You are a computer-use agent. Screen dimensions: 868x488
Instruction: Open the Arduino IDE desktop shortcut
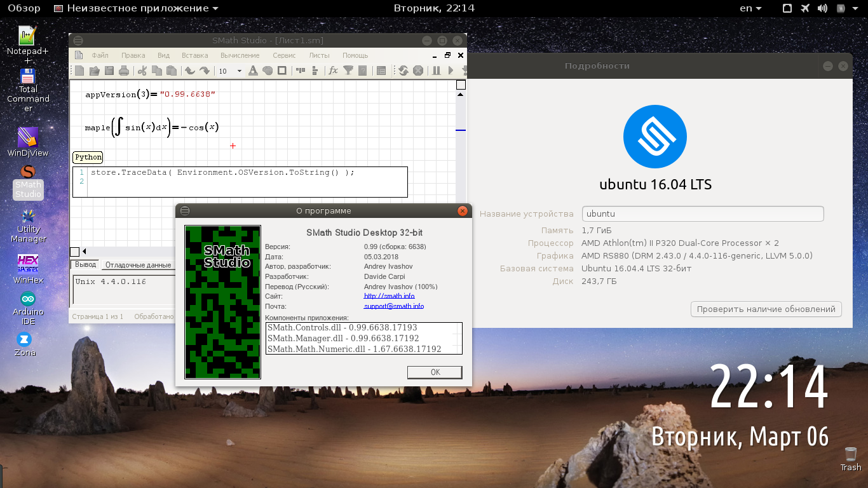(28, 306)
